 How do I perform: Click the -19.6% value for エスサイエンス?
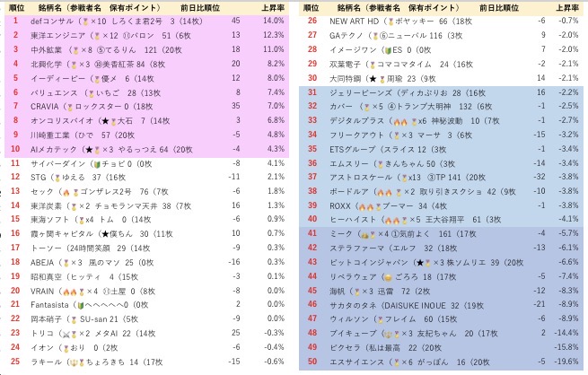(x=566, y=362)
